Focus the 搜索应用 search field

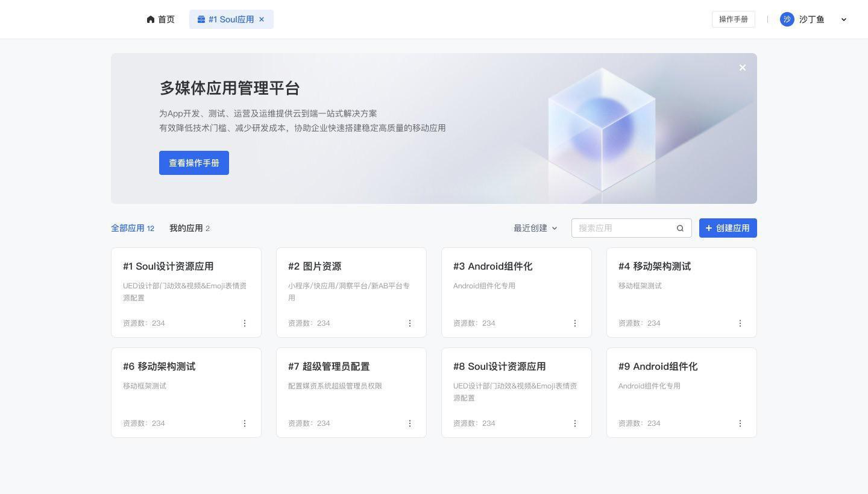click(x=631, y=228)
